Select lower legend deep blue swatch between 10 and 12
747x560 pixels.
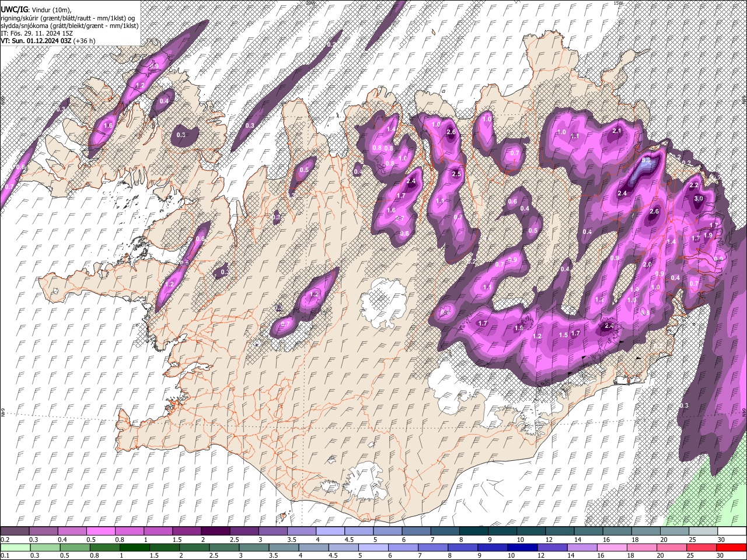tap(522, 547)
